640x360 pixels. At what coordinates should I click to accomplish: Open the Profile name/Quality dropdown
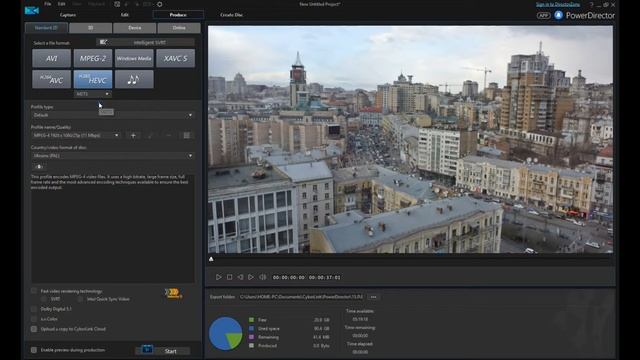click(x=76, y=135)
